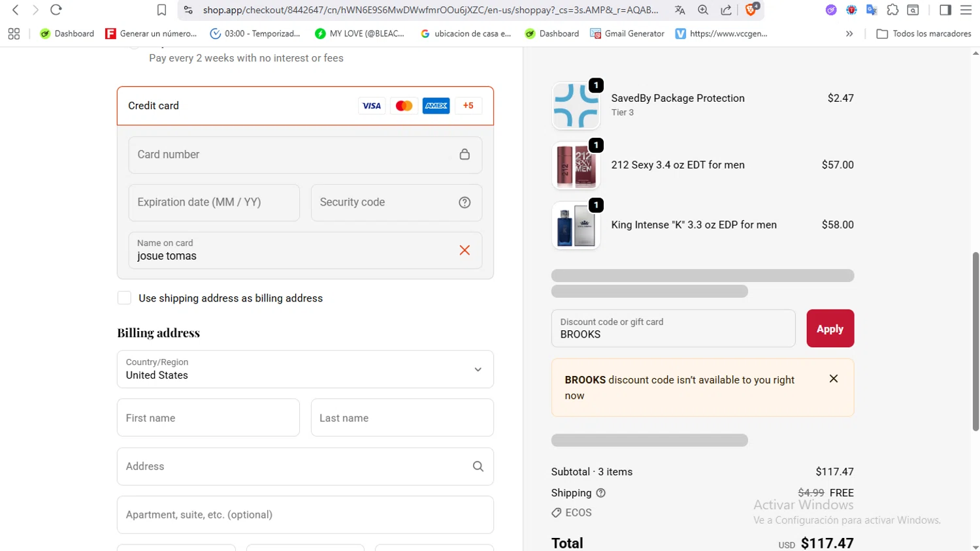Clear the Name on card field
980x551 pixels.
coord(465,250)
